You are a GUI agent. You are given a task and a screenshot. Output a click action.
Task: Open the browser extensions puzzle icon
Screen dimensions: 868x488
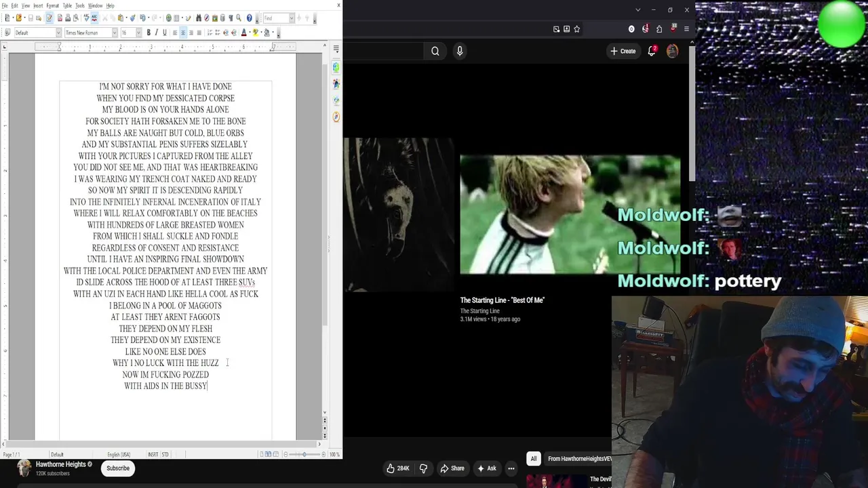point(659,29)
